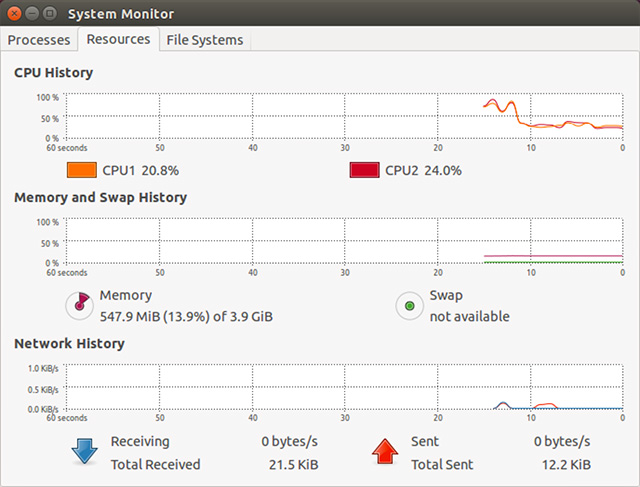Click the Memory and Swap History graph
The image size is (640, 487).
344,241
